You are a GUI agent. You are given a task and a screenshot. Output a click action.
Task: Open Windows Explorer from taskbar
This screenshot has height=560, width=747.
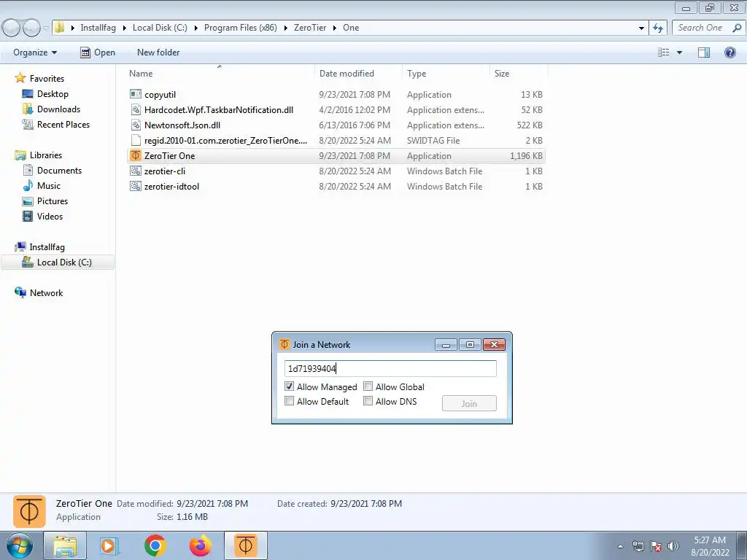(x=65, y=546)
